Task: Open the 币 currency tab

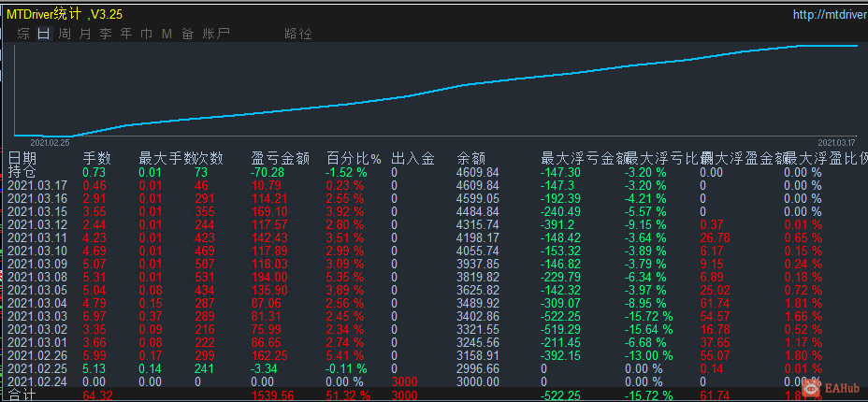Action: point(147,34)
